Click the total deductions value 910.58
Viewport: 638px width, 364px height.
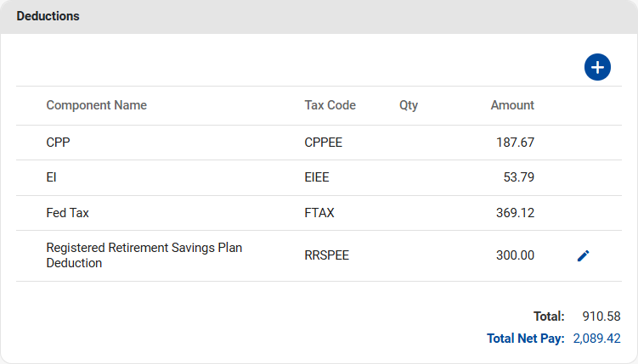pyautogui.click(x=601, y=316)
